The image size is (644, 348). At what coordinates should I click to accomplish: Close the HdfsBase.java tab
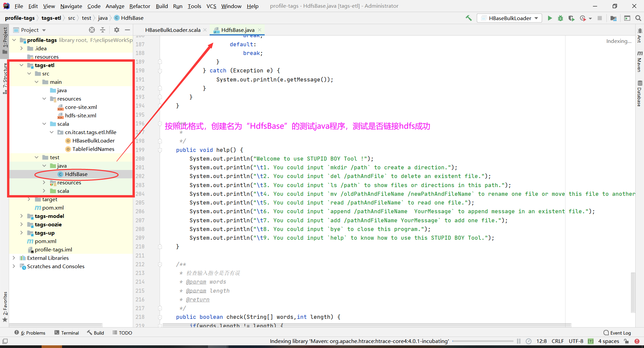pos(260,30)
